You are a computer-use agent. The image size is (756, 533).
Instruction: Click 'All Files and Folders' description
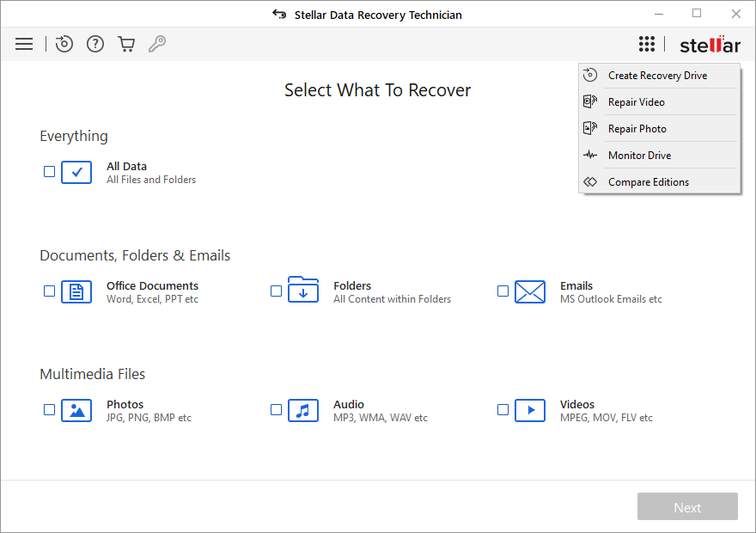(151, 180)
